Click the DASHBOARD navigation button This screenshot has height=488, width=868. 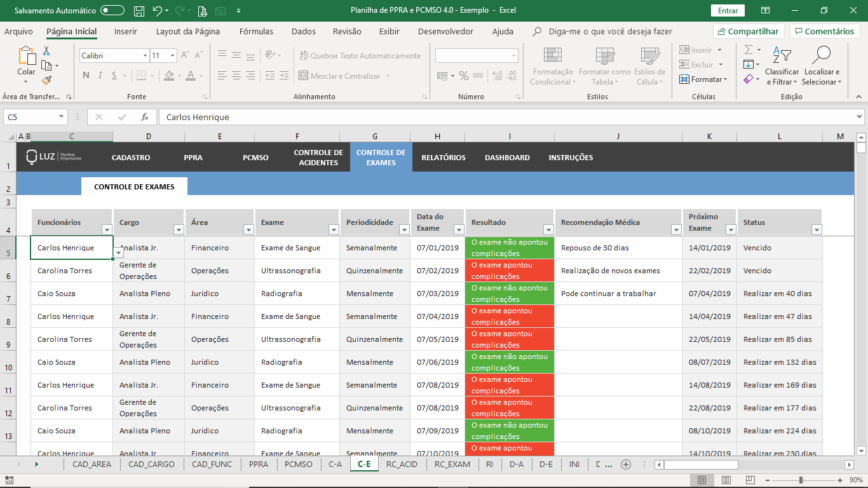pyautogui.click(x=507, y=158)
